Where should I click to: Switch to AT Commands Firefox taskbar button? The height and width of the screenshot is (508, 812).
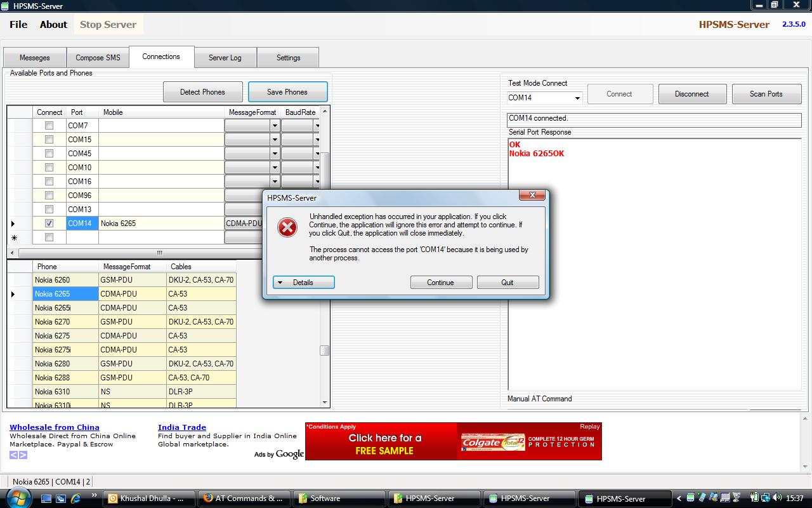pyautogui.click(x=244, y=498)
